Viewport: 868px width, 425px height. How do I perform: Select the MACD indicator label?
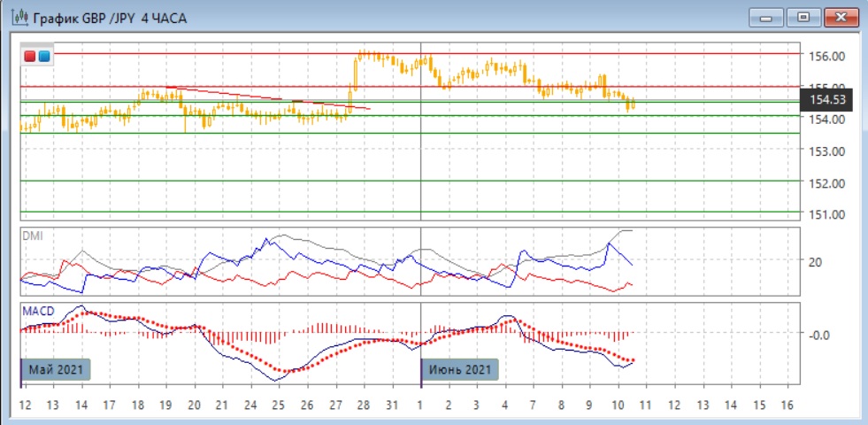pos(39,311)
